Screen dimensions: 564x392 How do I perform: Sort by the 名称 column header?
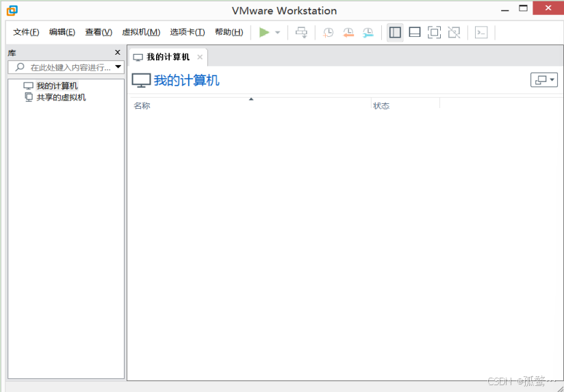251,105
